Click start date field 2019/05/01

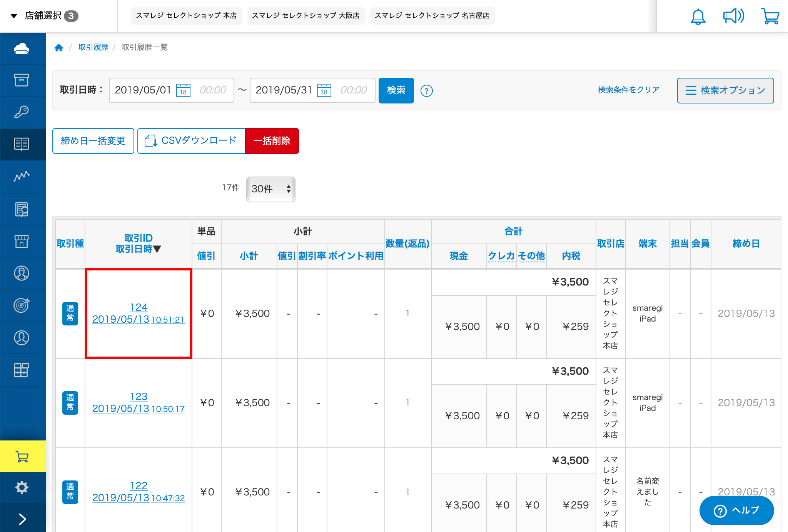point(143,90)
